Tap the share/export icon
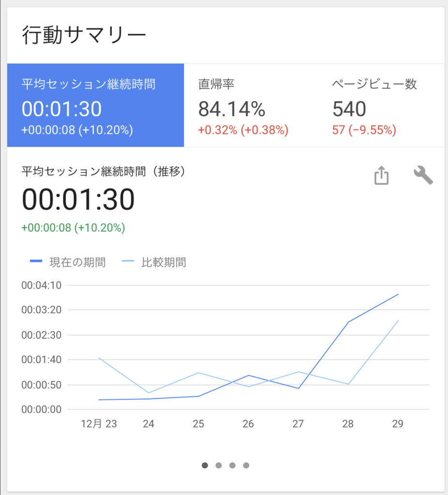 click(x=381, y=175)
